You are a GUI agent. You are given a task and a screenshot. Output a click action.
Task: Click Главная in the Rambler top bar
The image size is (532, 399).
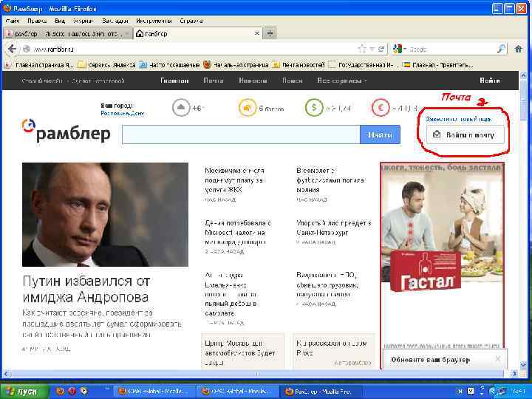point(174,81)
